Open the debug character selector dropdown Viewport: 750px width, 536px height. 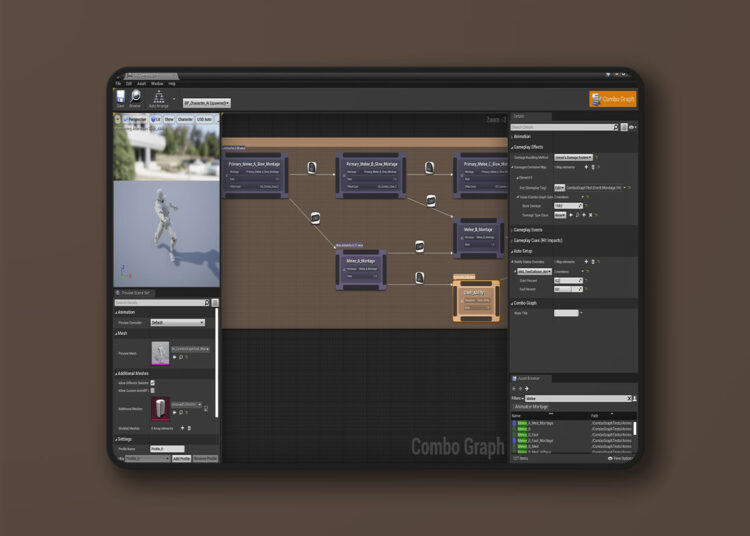coord(207,102)
